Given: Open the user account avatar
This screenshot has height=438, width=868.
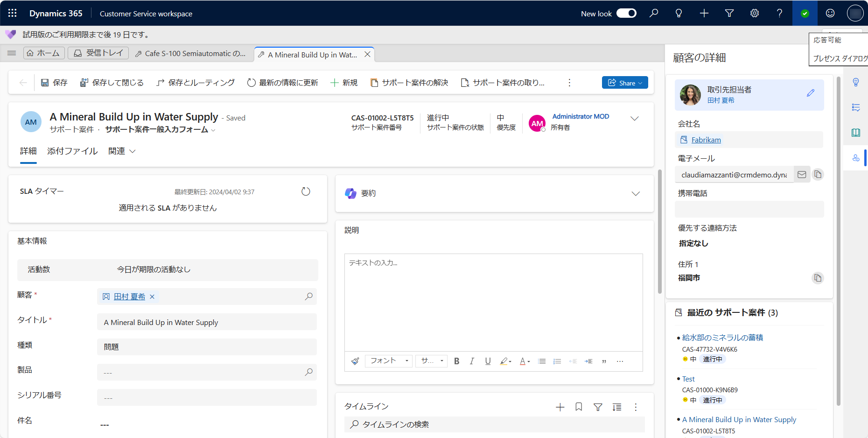Looking at the screenshot, I should [855, 13].
